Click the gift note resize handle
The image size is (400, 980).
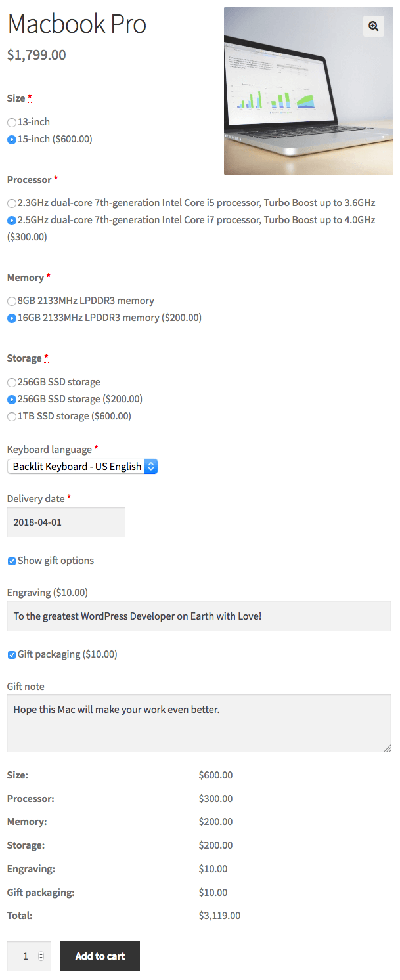tap(387, 748)
